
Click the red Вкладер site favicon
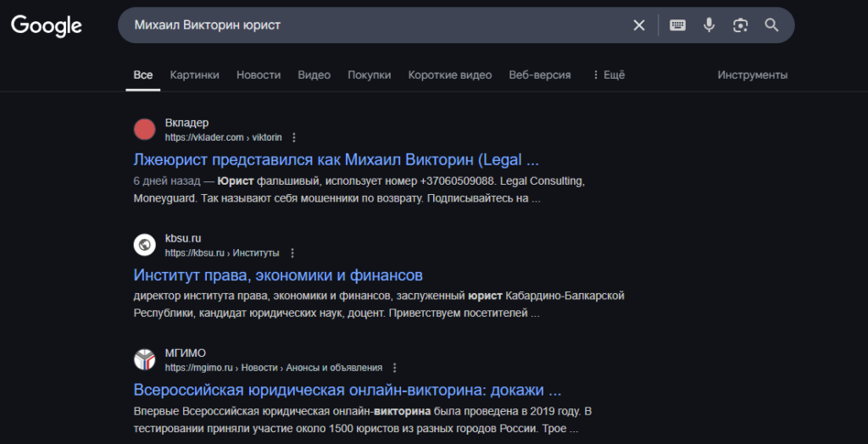pyautogui.click(x=144, y=130)
